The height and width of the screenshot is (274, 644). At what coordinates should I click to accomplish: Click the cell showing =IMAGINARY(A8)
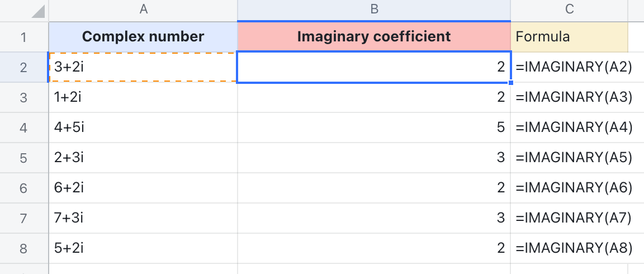(574, 248)
